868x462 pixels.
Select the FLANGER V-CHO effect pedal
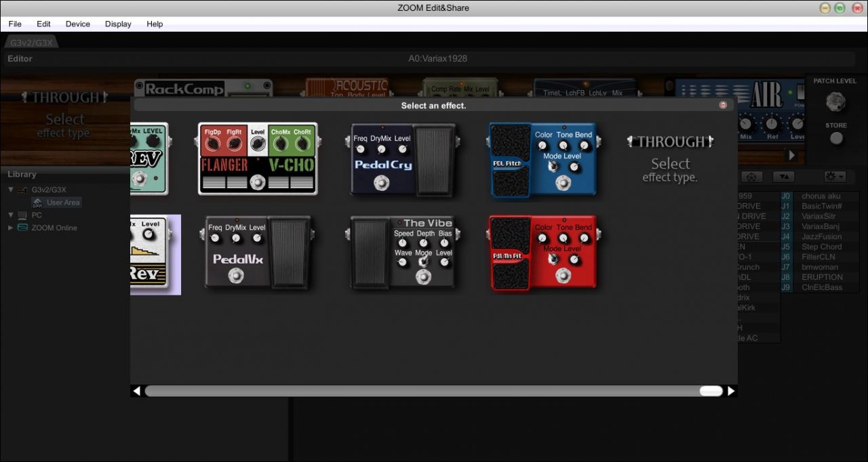tap(258, 159)
